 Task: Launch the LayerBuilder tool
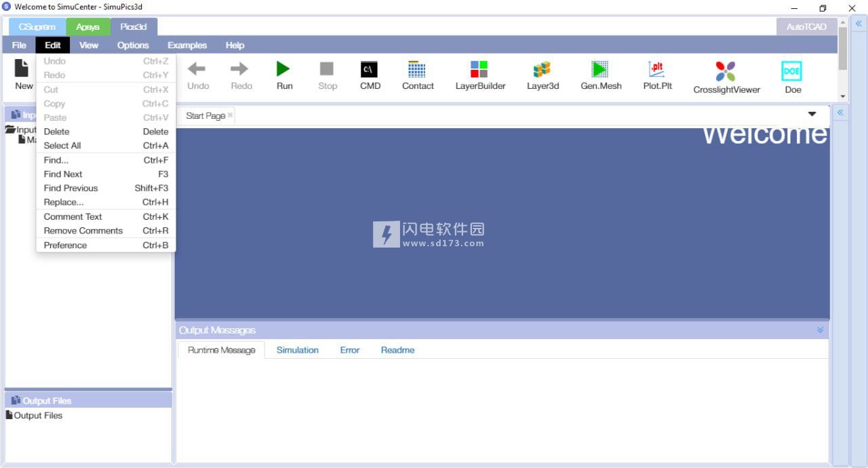(479, 70)
